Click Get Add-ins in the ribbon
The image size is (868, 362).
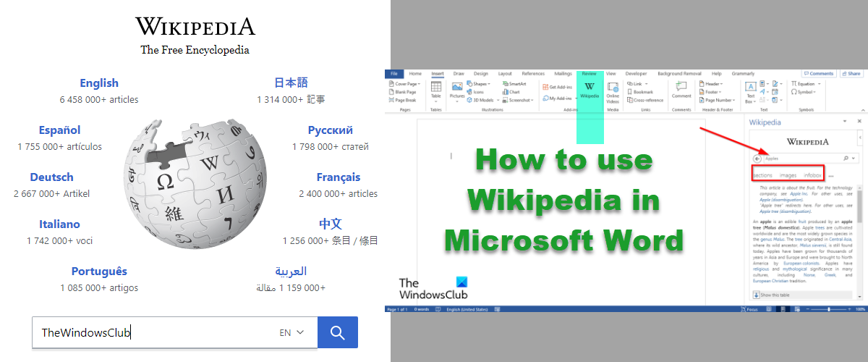(557, 87)
